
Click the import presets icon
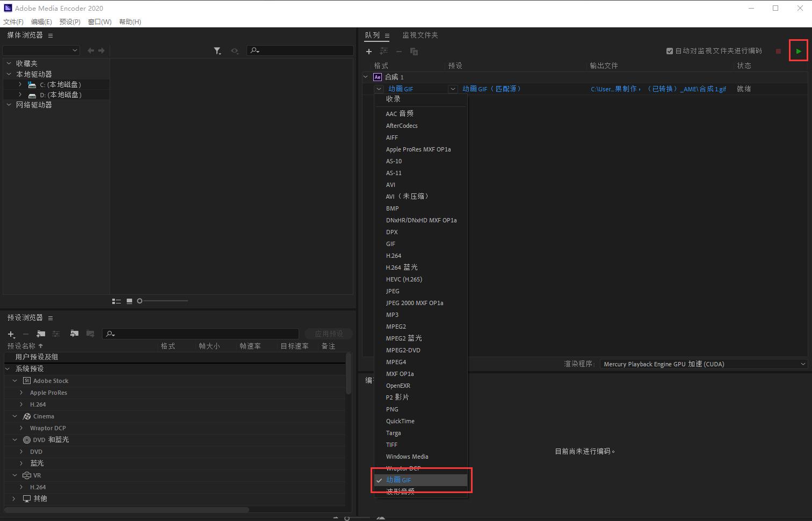coord(74,334)
